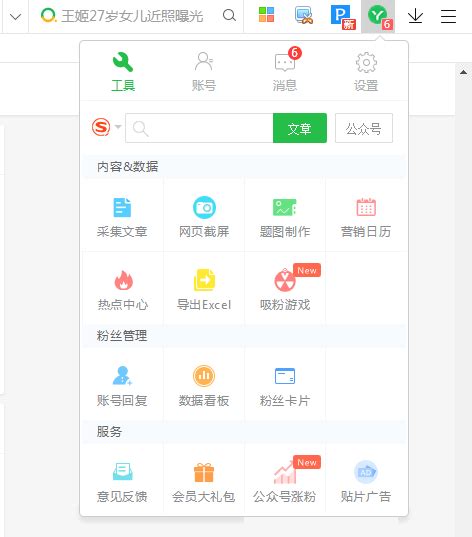This screenshot has height=537, width=472.
Task: Open the 营销日历 marketing calendar
Action: (366, 217)
